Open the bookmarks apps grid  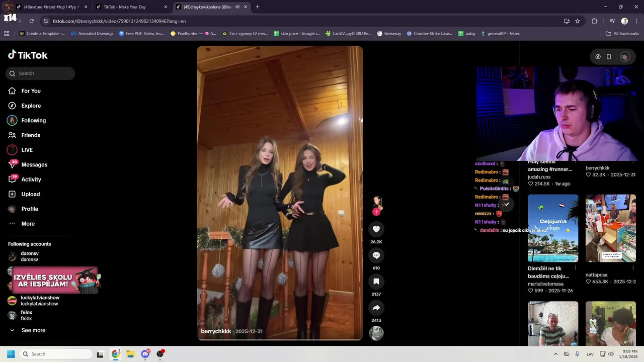[x=7, y=34]
